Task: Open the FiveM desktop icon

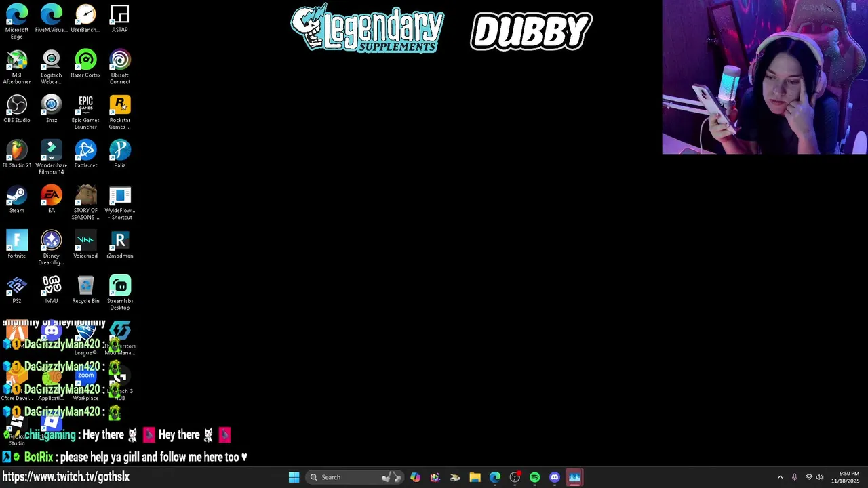Action: pyautogui.click(x=52, y=18)
